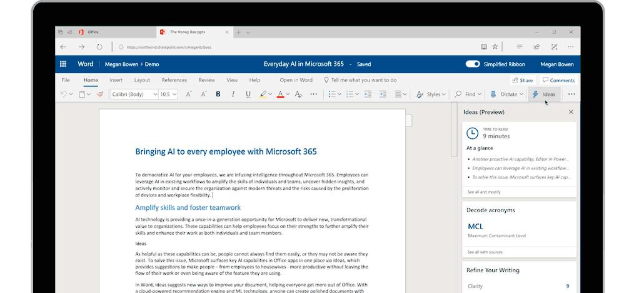Open the References ribbon tab
Image resolution: width=644 pixels, height=293 pixels.
(x=174, y=80)
